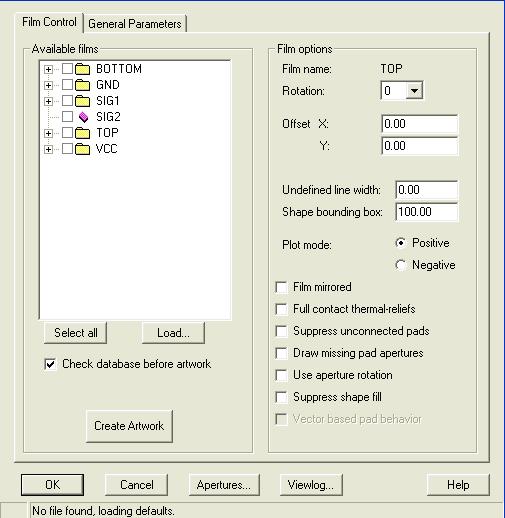Open the Rotation dropdown
The image size is (505, 518).
(x=414, y=90)
